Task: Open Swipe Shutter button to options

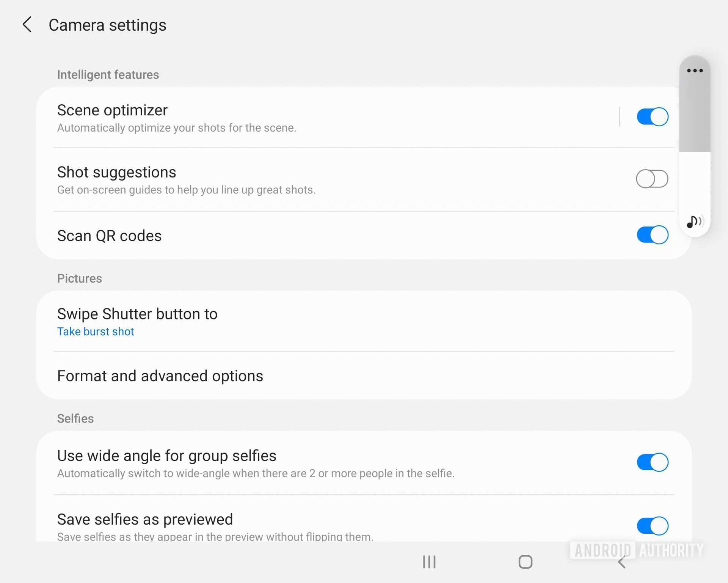Action: 137,314
